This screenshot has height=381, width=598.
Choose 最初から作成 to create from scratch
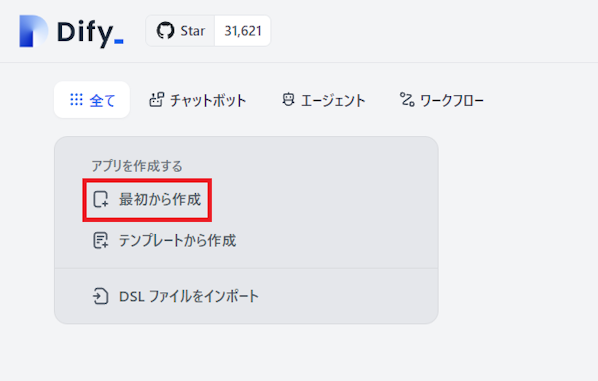147,200
